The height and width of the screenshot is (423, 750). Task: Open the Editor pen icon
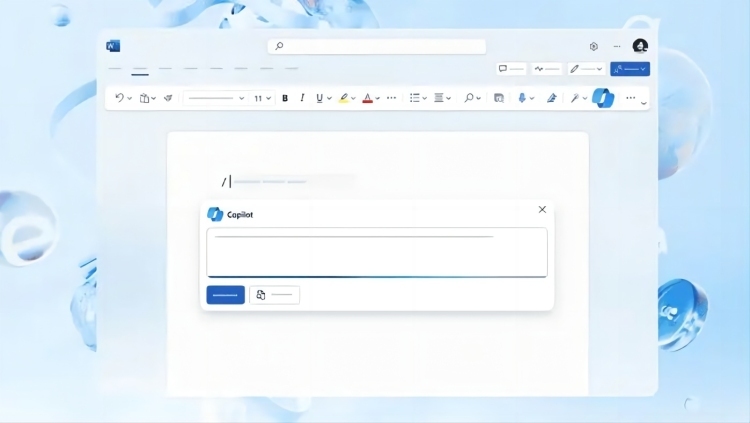pos(552,98)
